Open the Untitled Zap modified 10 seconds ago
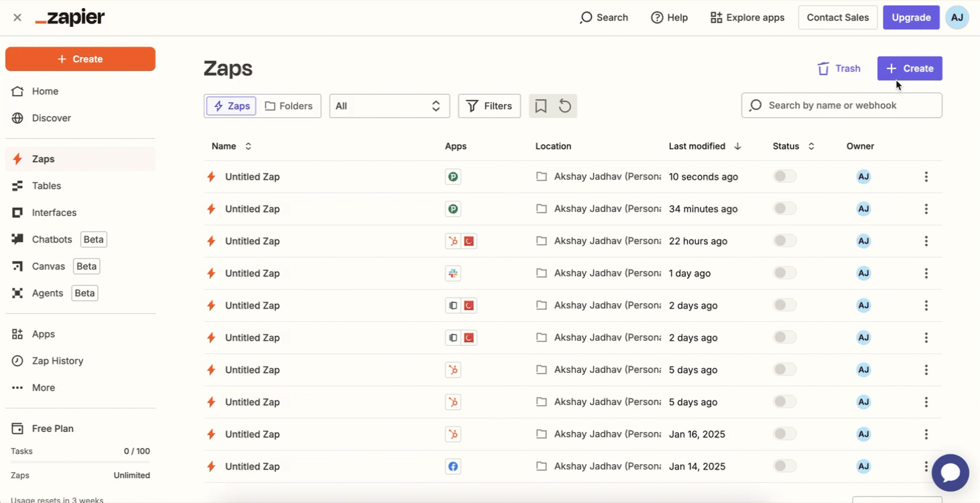This screenshot has width=980, height=503. point(252,177)
